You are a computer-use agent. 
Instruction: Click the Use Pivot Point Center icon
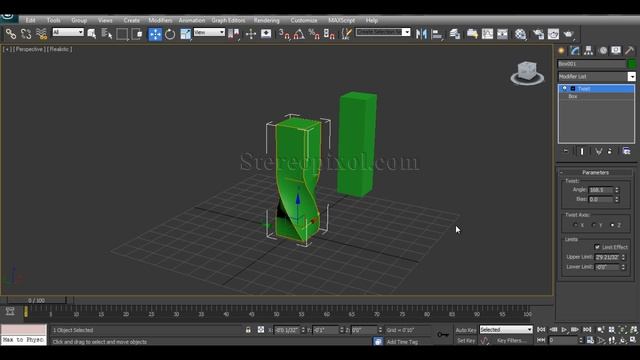point(234,34)
